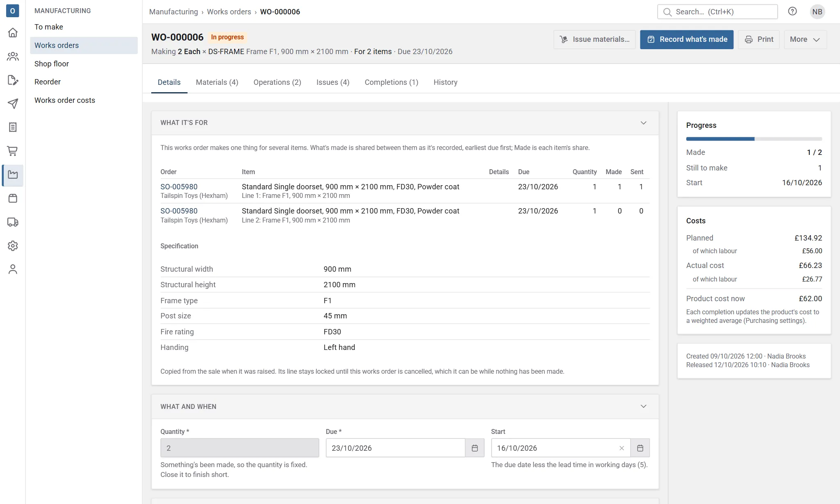Screen dimensions: 840x504
Task: Open the delivery truck icon in sidebar
Action: [x=13, y=222]
